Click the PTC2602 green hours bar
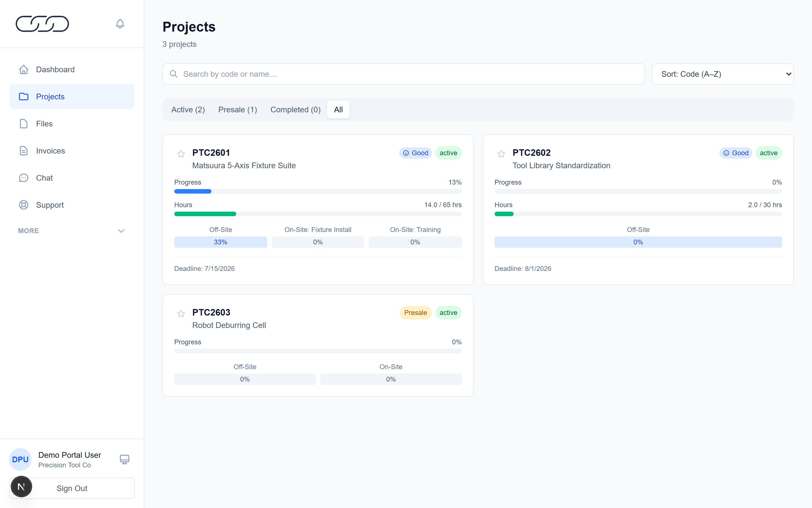 [x=504, y=214]
